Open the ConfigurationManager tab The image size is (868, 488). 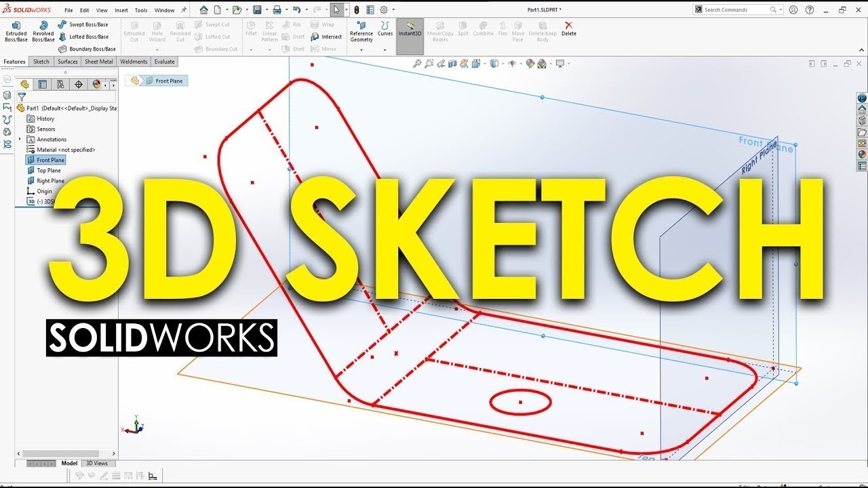tap(60, 84)
